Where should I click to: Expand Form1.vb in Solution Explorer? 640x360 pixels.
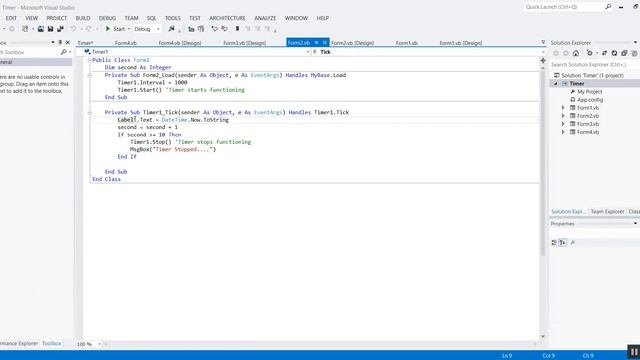tap(563, 108)
